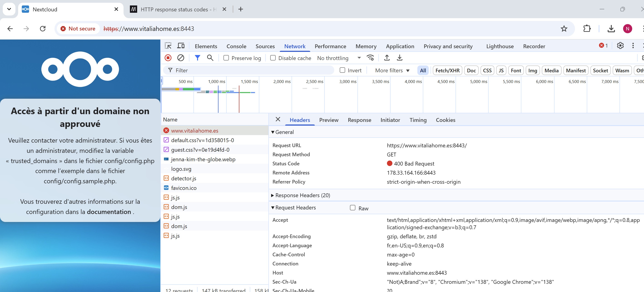This screenshot has height=292, width=644.
Task: Check the Raw request headers checkbox
Action: pos(352,208)
